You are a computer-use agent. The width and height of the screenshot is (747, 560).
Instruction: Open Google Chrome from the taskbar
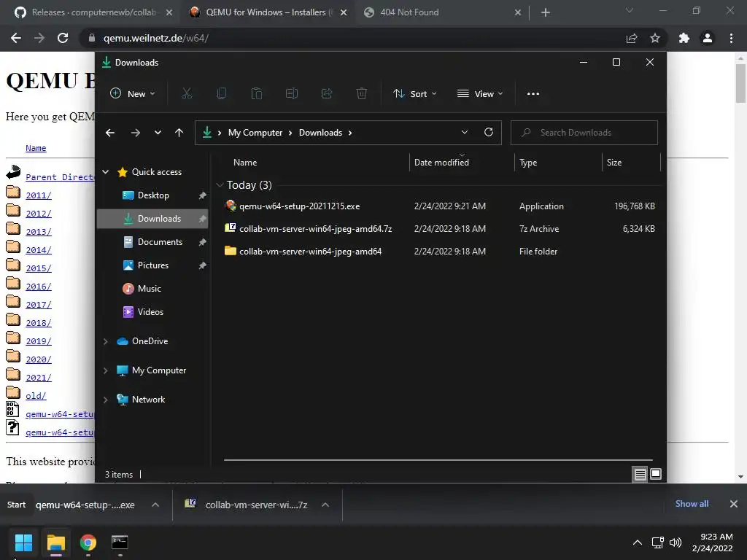point(88,542)
